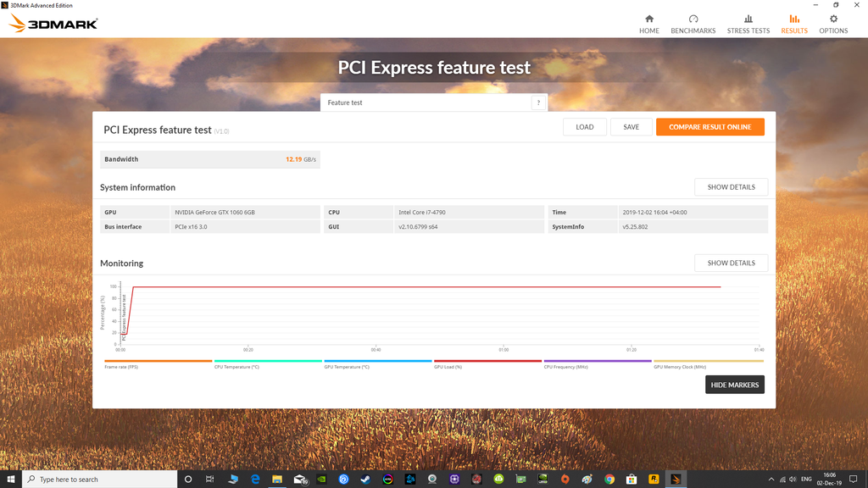This screenshot has height=488, width=868.
Task: Toggle the GPU Load (%) series
Action: [487, 364]
